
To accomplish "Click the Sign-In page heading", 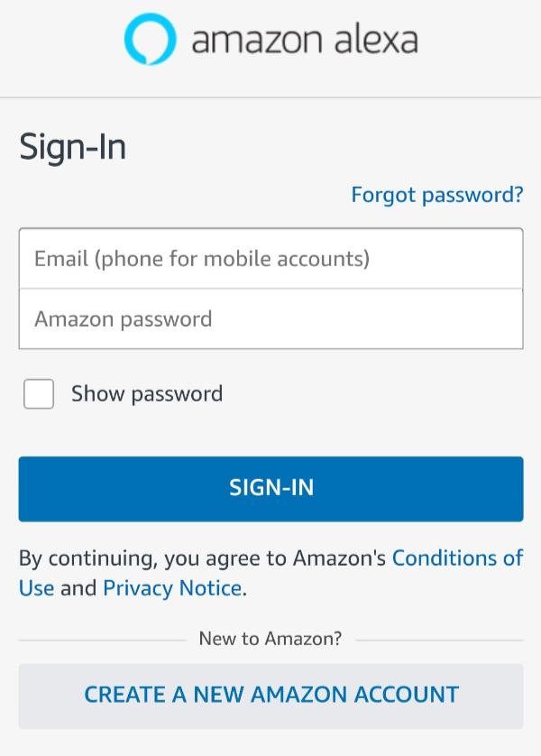I will (x=72, y=147).
